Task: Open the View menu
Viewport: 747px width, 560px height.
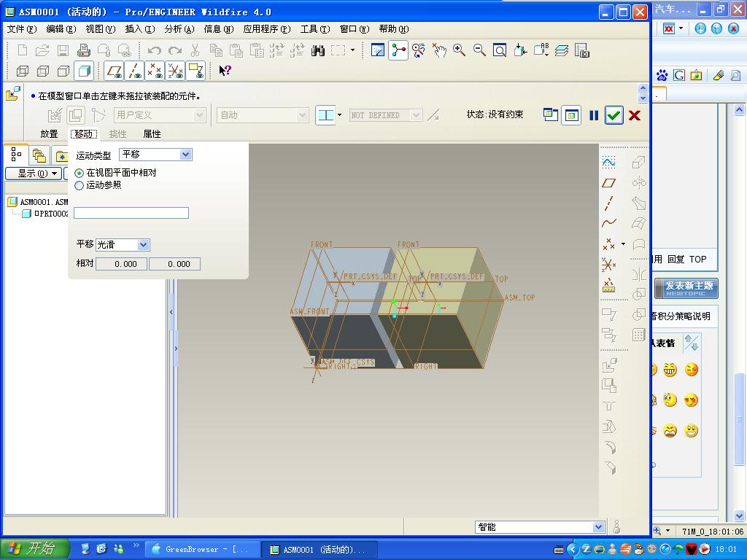Action: (x=101, y=29)
